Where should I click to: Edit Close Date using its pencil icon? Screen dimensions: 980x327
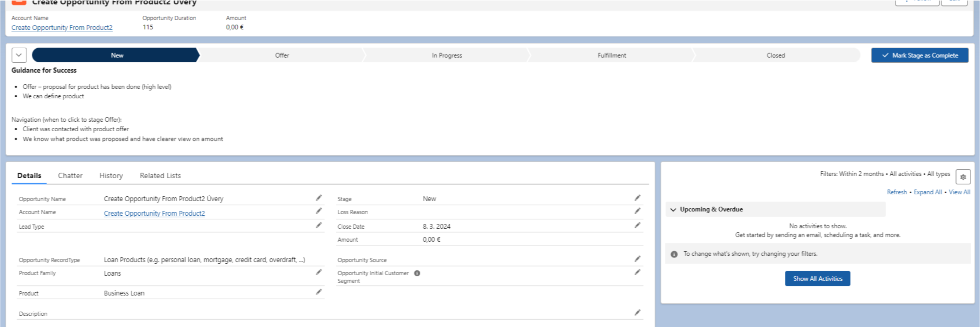coord(637,225)
